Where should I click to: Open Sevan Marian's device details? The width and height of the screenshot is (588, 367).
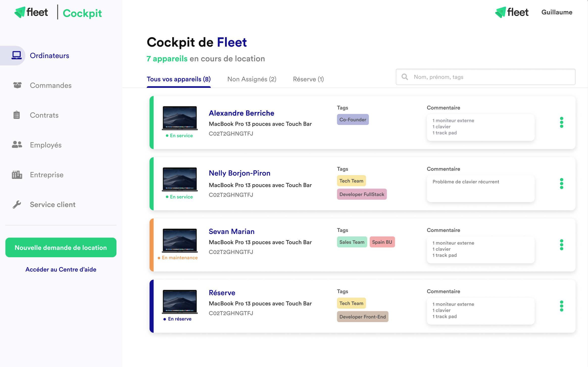point(232,231)
